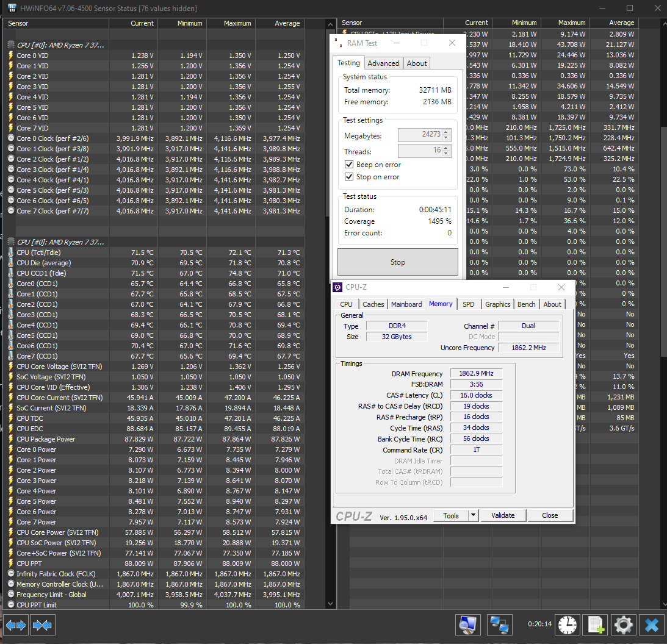This screenshot has height=644, width=667.
Task: Open HWiNFO sensor settings gear icon
Action: (624, 625)
